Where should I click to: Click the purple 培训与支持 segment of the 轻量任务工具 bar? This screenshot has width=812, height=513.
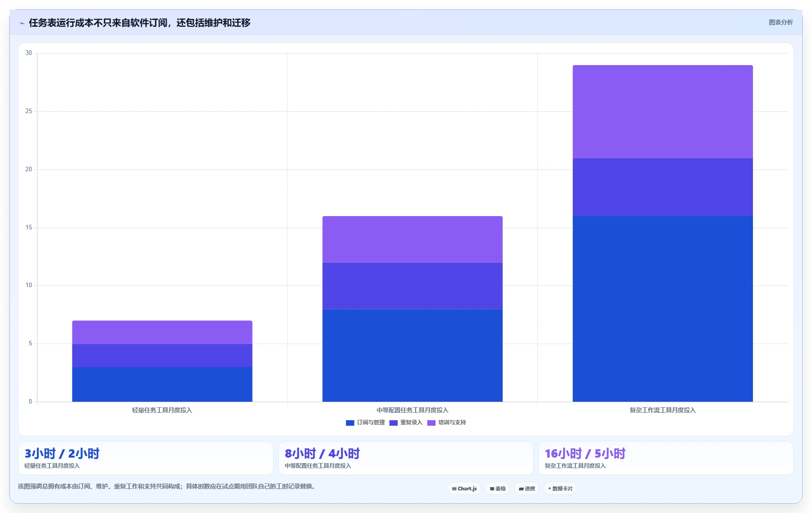coord(162,332)
